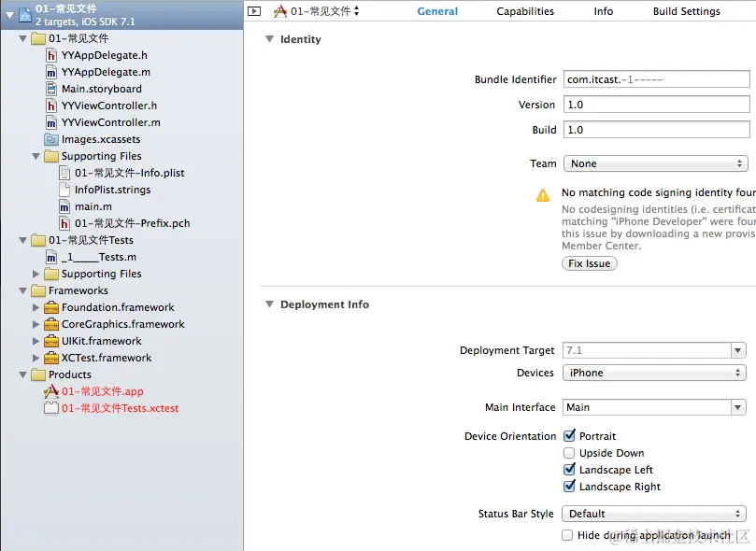
Task: Select the Main.storyboard file name
Action: coord(102,89)
